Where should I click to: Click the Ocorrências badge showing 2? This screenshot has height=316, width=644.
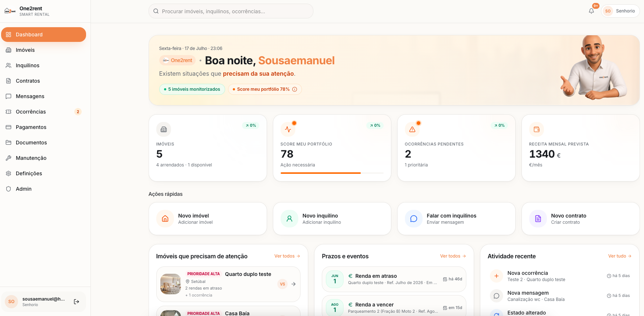click(78, 112)
